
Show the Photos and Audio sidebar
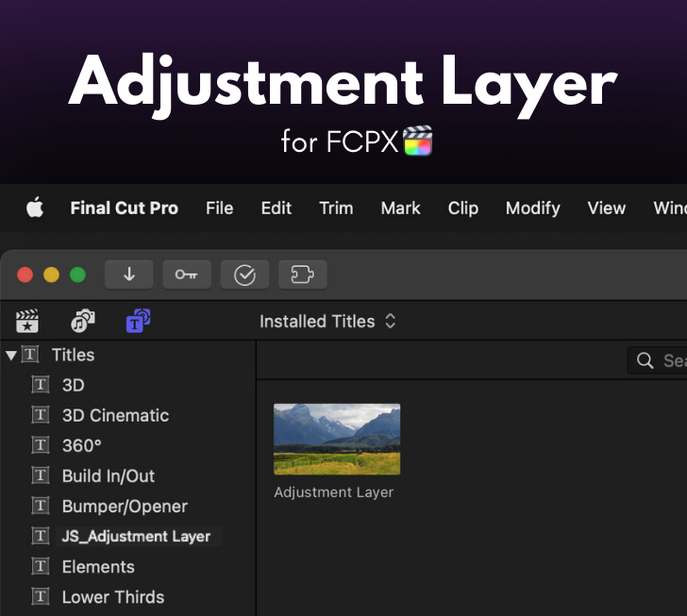(83, 321)
